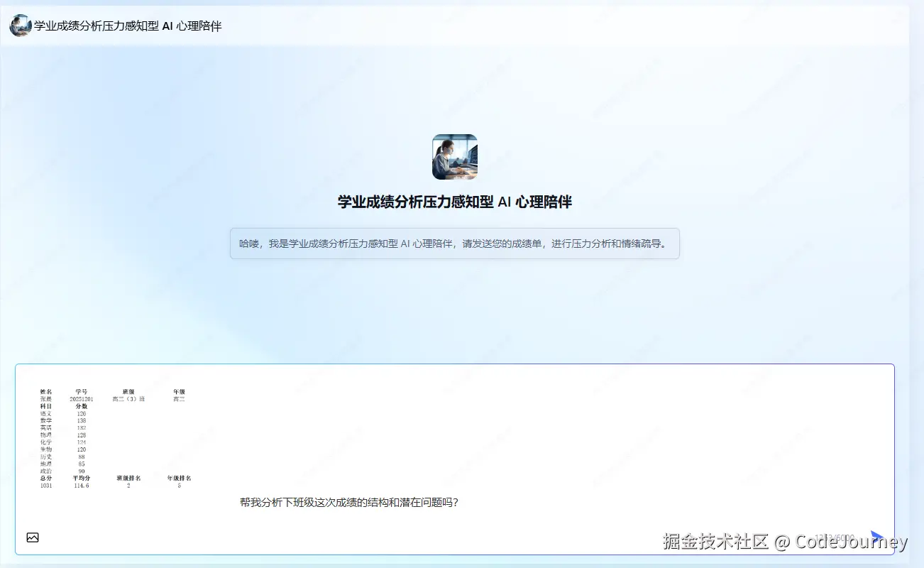Click the send icon to submit the question
This screenshot has height=568, width=924.
pyautogui.click(x=877, y=537)
